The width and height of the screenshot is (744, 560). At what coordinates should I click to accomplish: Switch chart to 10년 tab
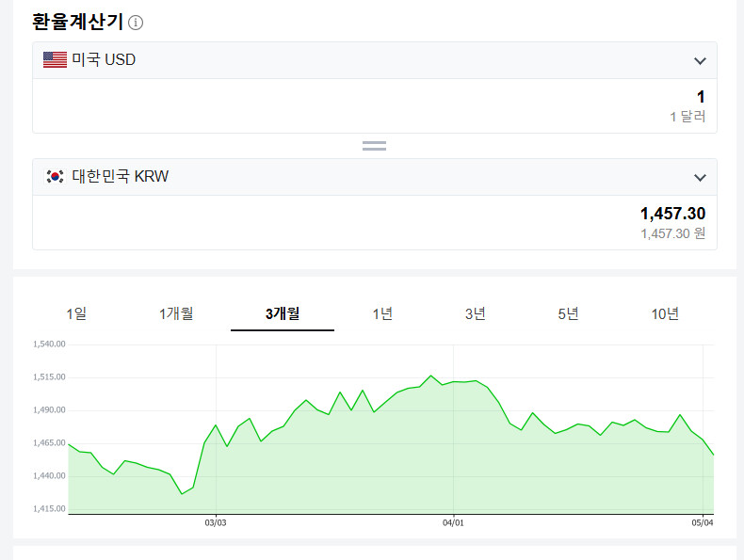click(665, 313)
